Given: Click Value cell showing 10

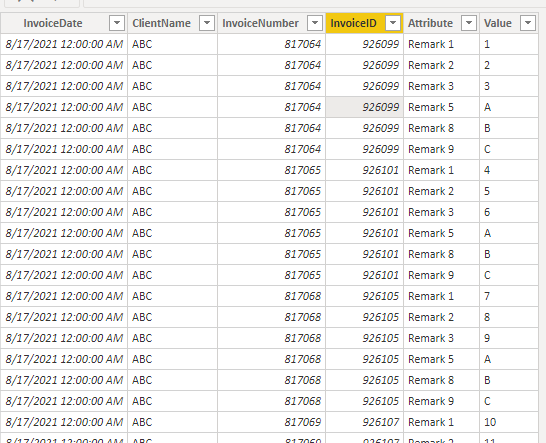Looking at the screenshot, I should (509, 422).
